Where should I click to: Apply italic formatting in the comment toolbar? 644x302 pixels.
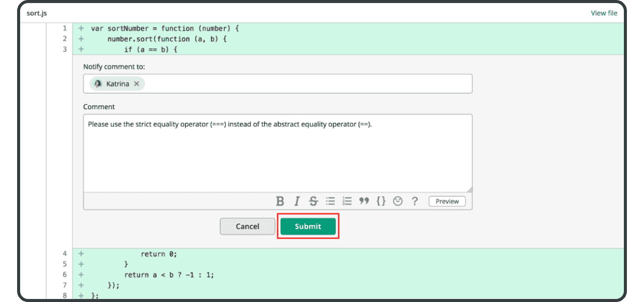click(x=297, y=201)
